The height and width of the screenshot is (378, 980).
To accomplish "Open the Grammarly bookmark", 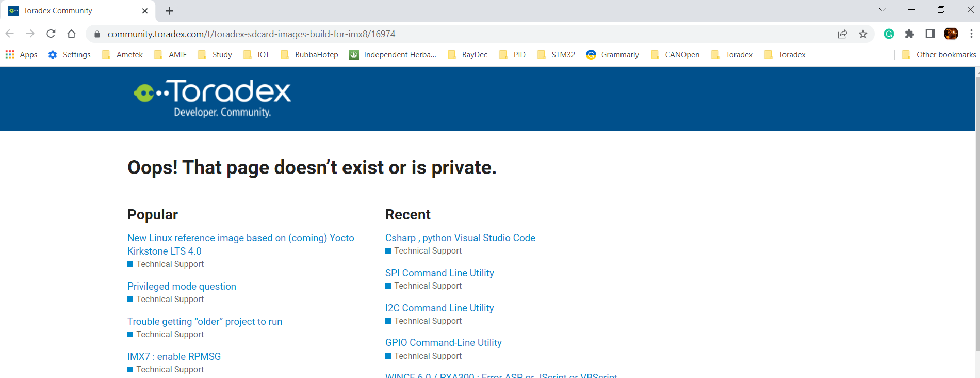I will (x=612, y=55).
